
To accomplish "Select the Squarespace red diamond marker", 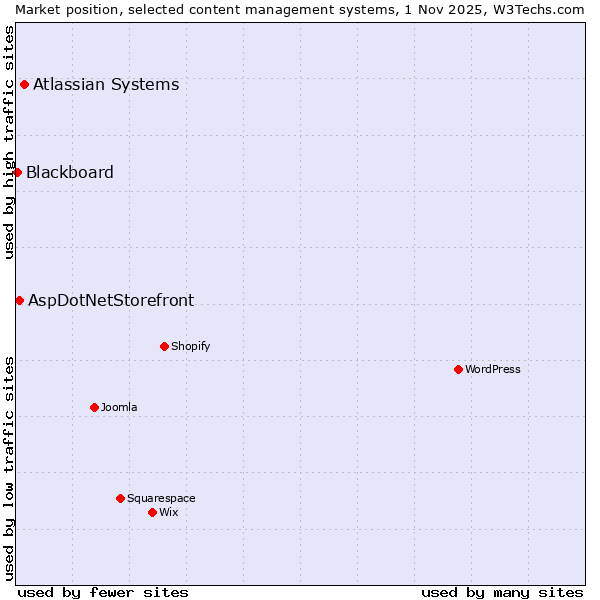I will pyautogui.click(x=120, y=498).
